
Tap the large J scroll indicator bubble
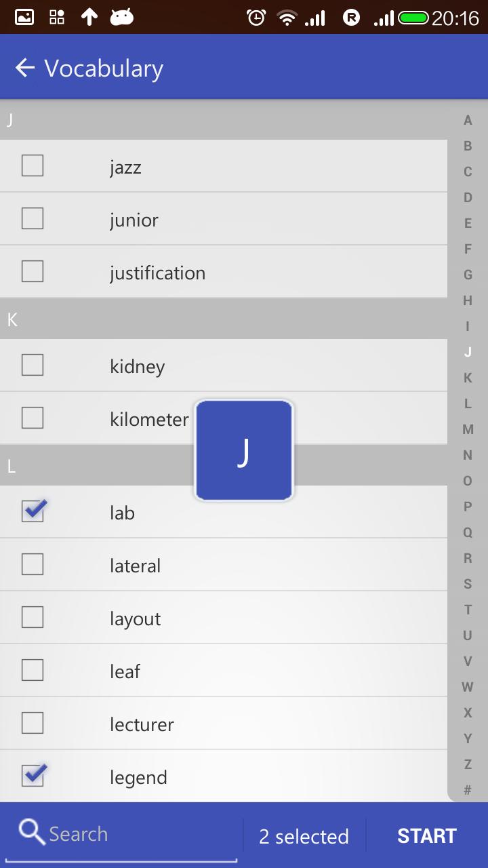(x=243, y=450)
